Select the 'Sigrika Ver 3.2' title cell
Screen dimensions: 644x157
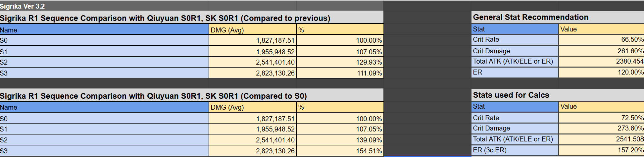pos(104,6)
